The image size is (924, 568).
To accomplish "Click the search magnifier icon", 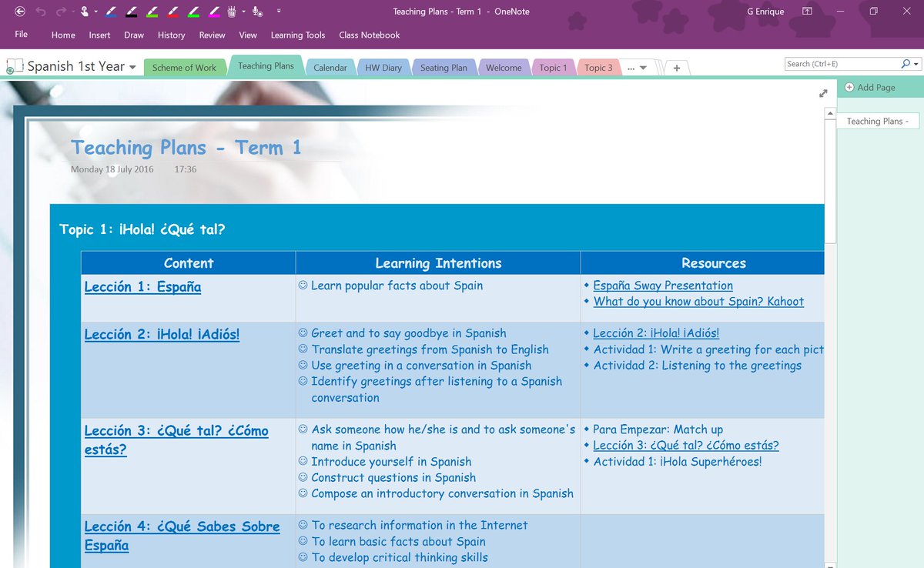I will (905, 64).
